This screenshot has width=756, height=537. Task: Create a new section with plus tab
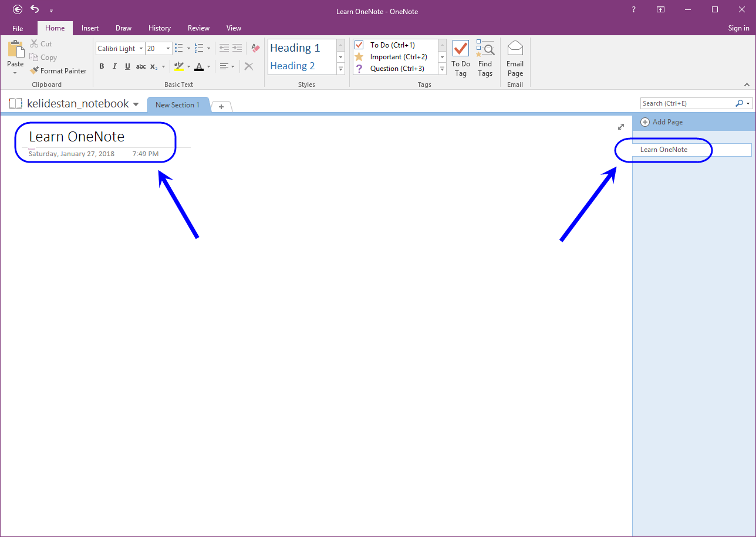221,106
